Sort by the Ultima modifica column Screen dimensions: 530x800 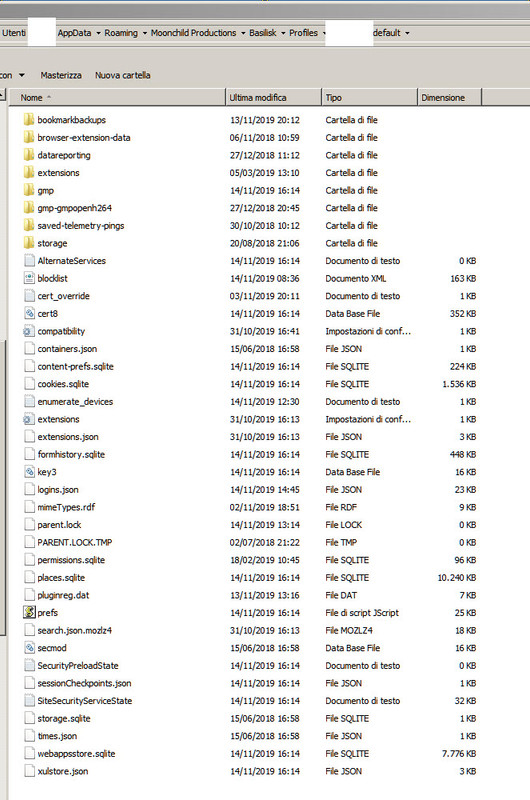(x=273, y=97)
